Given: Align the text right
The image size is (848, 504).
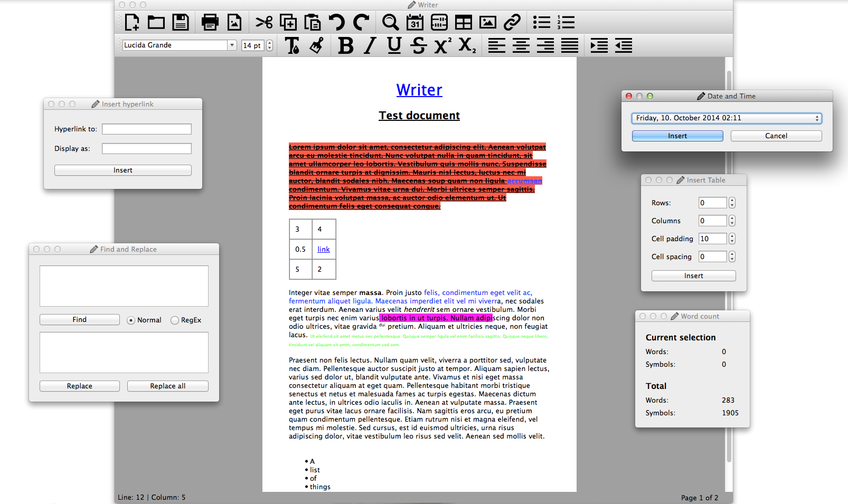Looking at the screenshot, I should [x=545, y=45].
